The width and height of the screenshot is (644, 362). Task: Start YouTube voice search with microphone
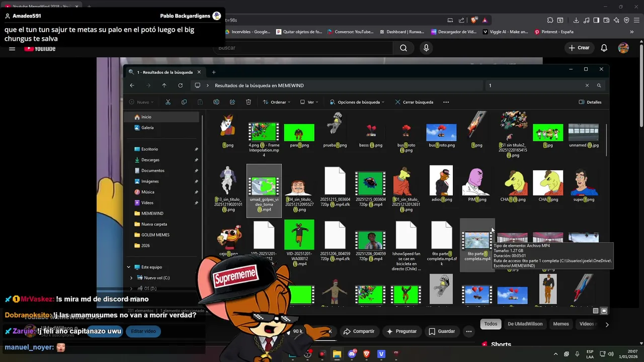(426, 48)
